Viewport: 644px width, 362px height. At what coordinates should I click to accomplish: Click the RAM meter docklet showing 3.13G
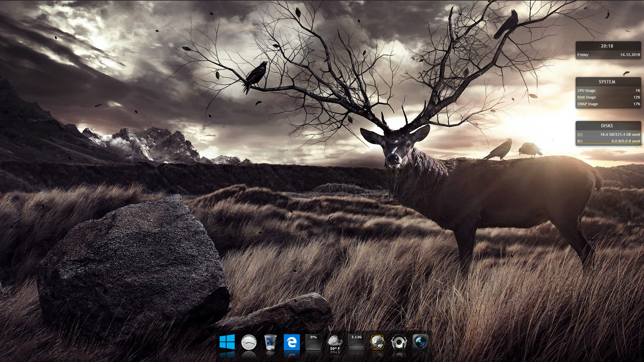pyautogui.click(x=356, y=342)
